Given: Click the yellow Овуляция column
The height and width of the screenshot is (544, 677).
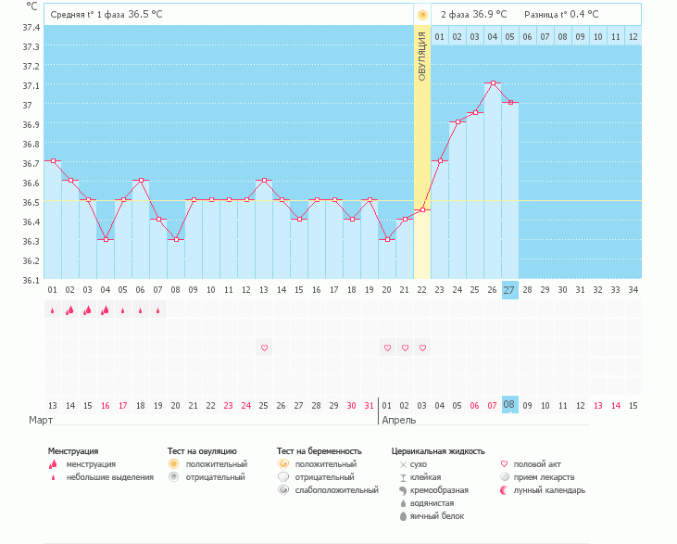Looking at the screenshot, I should (422, 152).
